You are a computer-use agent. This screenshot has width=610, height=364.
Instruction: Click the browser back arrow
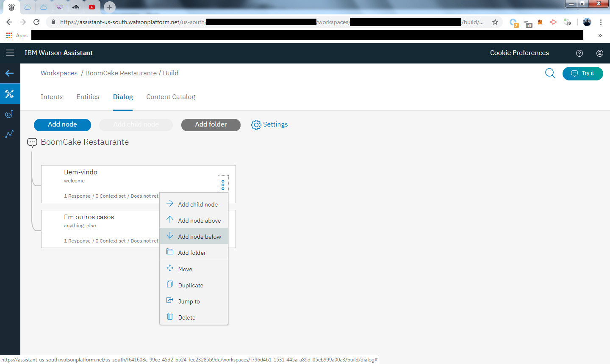(x=9, y=22)
